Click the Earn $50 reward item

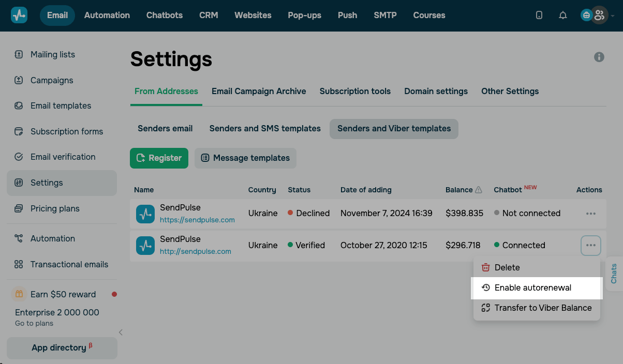coord(63,294)
